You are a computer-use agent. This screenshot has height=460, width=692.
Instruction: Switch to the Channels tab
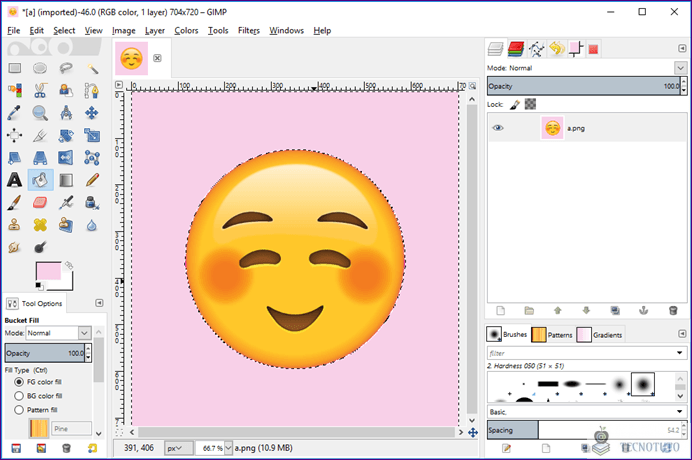(x=516, y=49)
